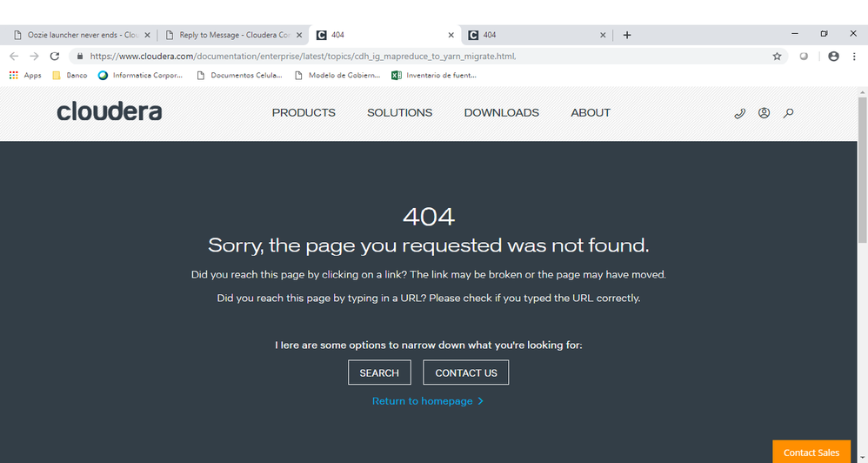This screenshot has height=463, width=868.
Task: Open the SOLUTIONS menu
Action: pyautogui.click(x=400, y=113)
